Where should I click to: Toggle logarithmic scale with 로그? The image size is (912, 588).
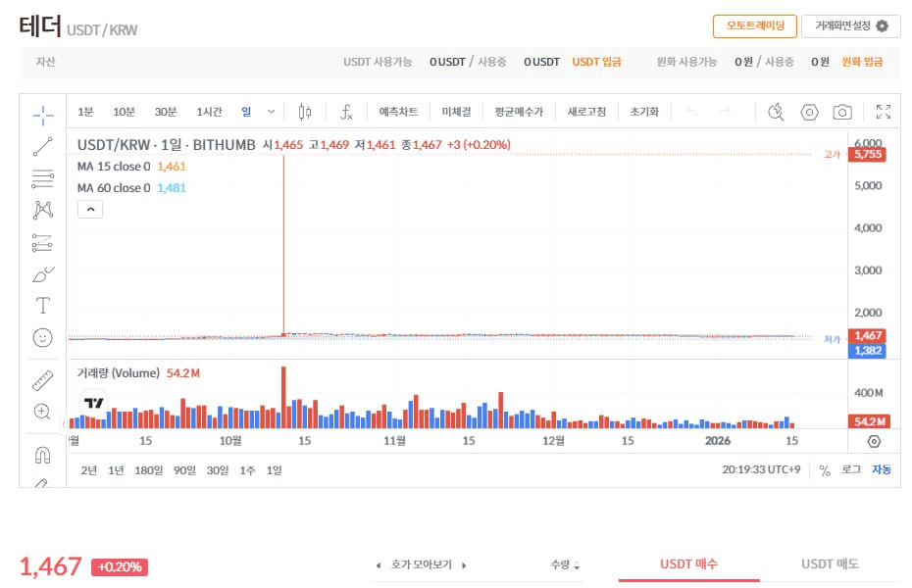(x=852, y=470)
